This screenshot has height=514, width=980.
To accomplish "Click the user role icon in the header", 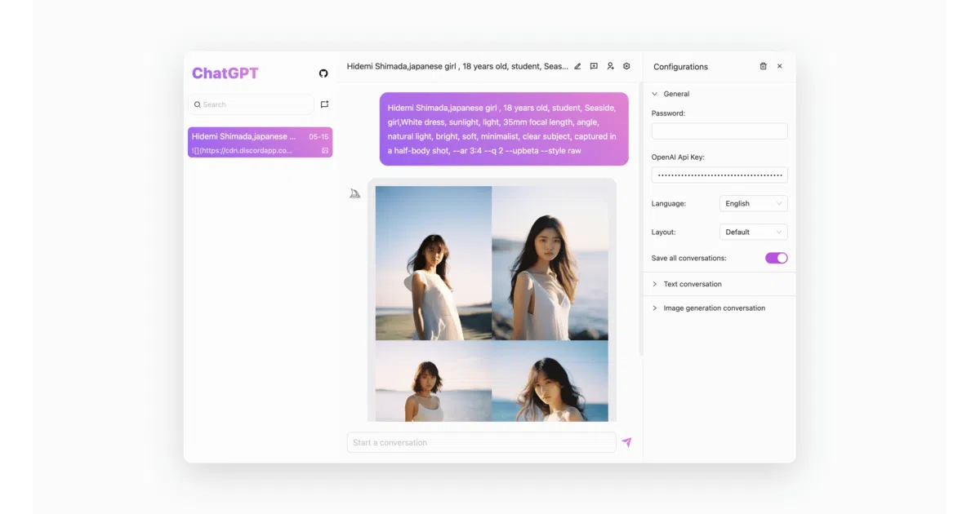I will click(610, 66).
